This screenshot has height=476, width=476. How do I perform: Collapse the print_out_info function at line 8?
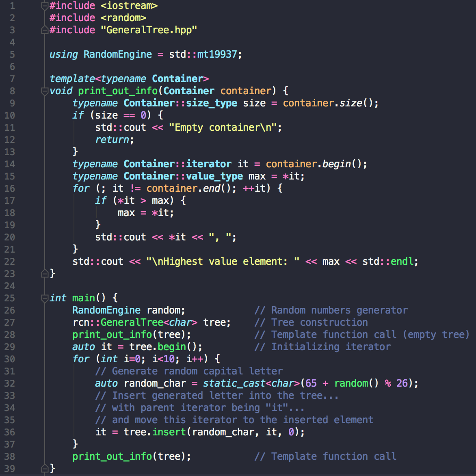point(45,91)
